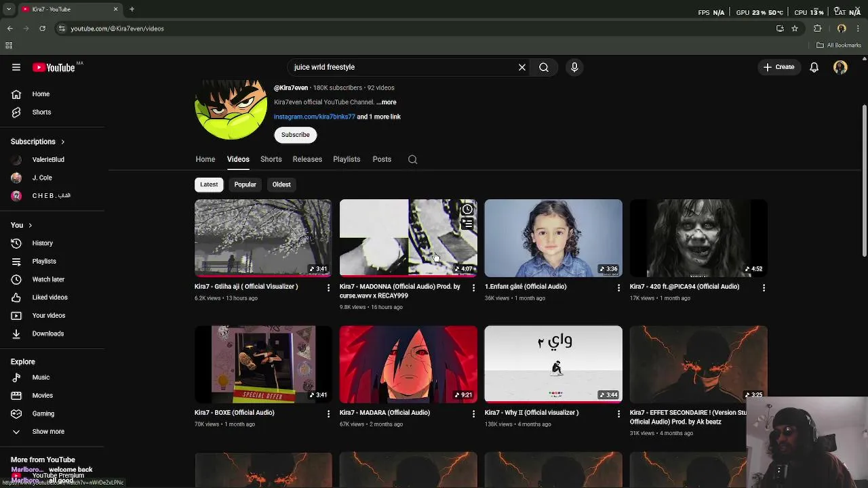Expand the Subscriptions section
This screenshot has height=488, width=868.
(38, 142)
